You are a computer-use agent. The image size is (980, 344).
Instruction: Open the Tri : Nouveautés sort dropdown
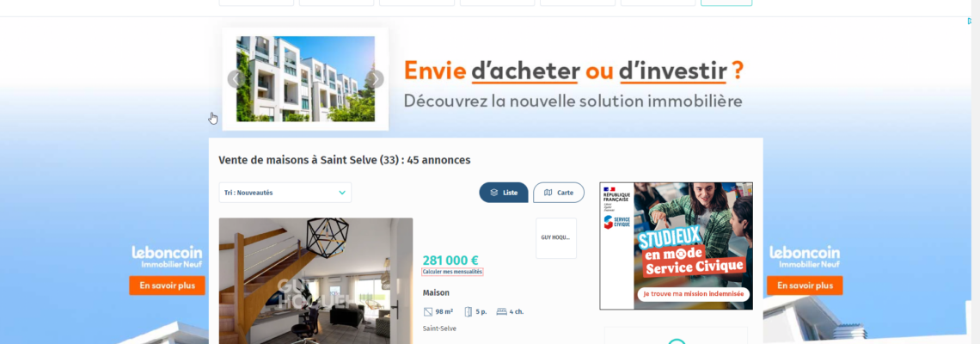[x=285, y=193]
